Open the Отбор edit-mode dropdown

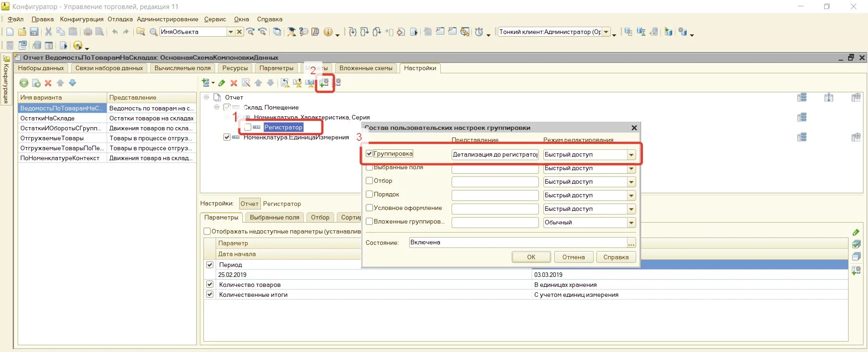[x=631, y=182]
